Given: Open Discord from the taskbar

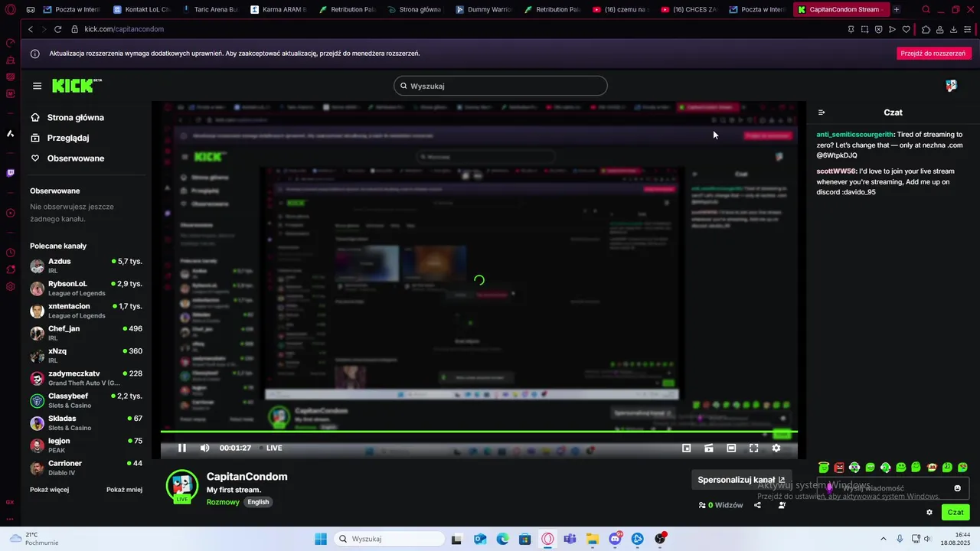Looking at the screenshot, I should [615, 539].
